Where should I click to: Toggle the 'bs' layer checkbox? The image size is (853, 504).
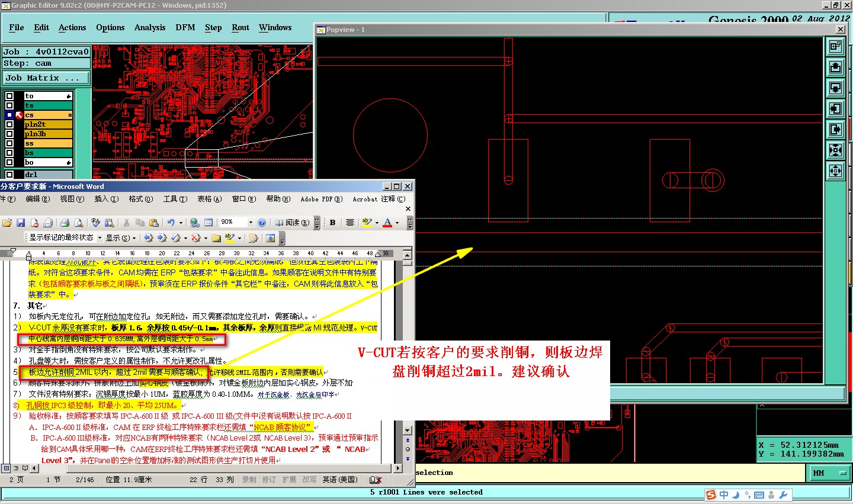click(9, 153)
